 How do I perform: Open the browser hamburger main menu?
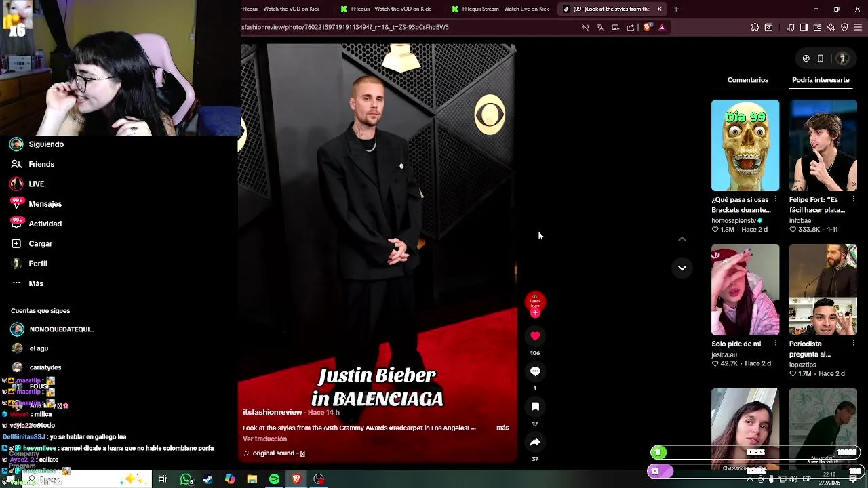coord(859,27)
